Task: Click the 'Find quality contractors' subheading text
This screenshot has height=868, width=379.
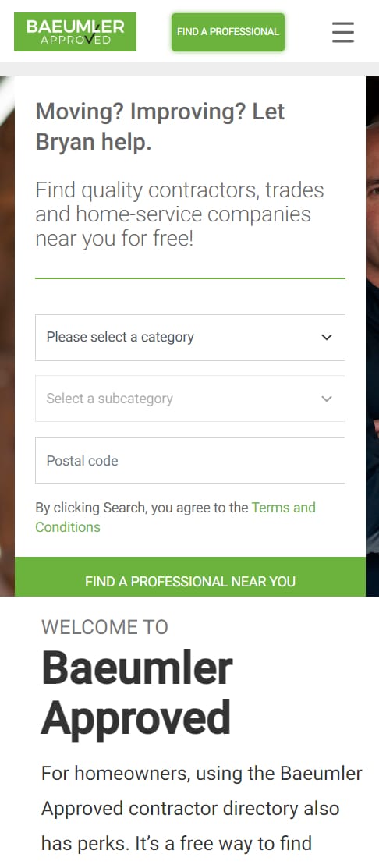Action: click(179, 214)
